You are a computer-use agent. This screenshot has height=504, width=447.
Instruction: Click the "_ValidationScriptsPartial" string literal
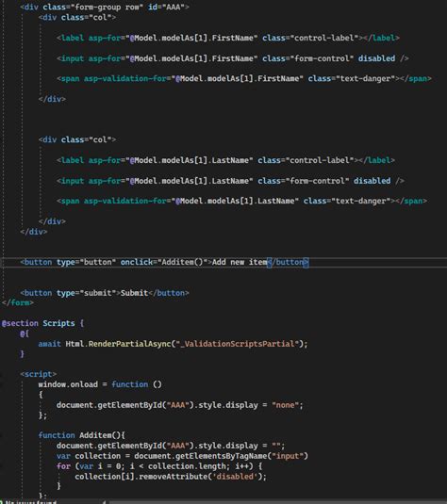tap(238, 344)
